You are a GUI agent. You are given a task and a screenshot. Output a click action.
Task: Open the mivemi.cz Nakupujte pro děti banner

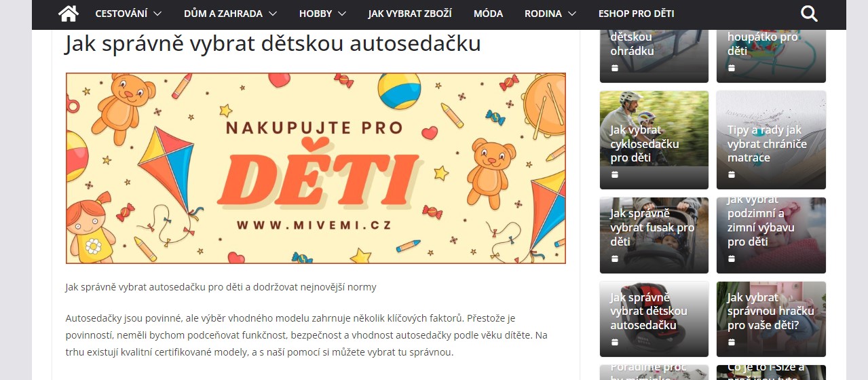coord(316,168)
